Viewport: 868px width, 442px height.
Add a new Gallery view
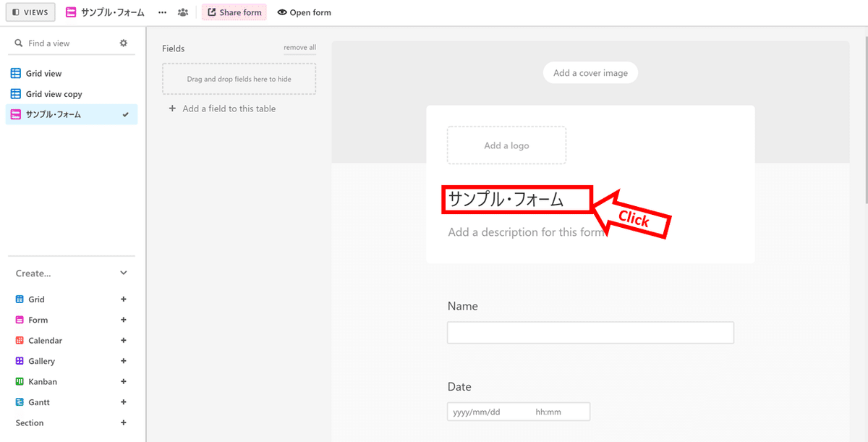coord(123,361)
